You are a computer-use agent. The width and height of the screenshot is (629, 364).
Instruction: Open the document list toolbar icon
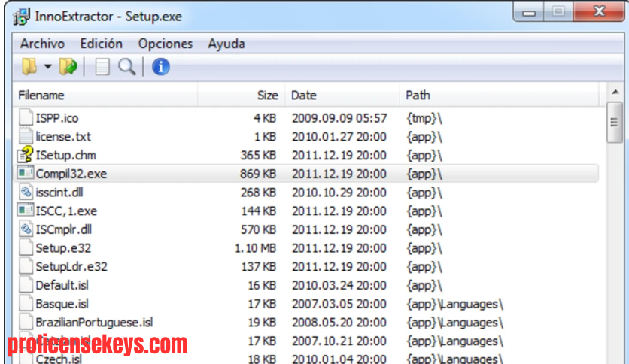pos(102,67)
